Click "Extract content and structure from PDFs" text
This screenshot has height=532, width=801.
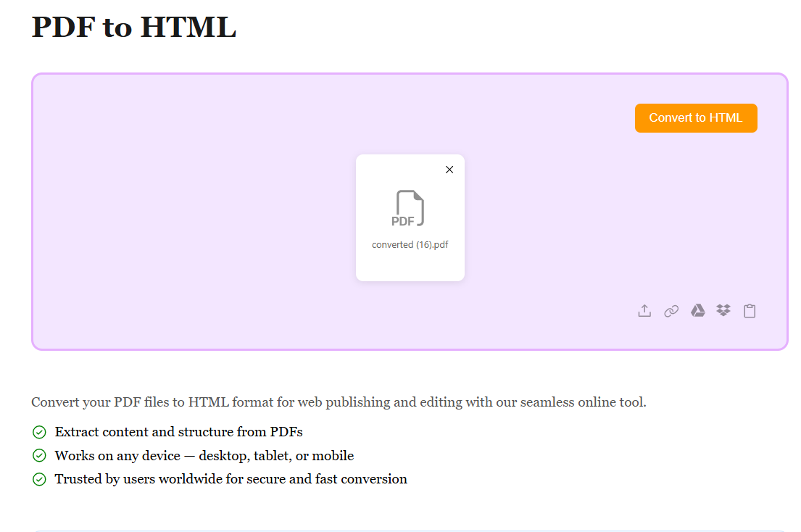tap(178, 432)
